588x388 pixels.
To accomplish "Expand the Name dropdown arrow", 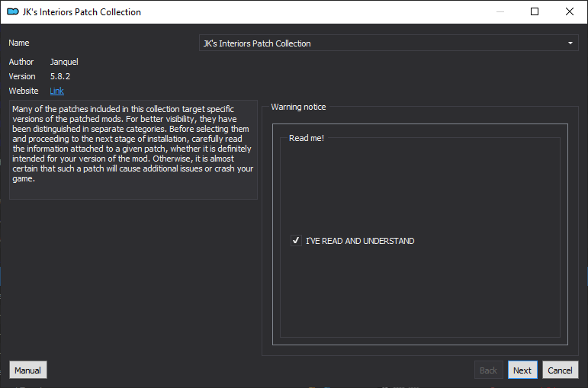I will pos(570,43).
